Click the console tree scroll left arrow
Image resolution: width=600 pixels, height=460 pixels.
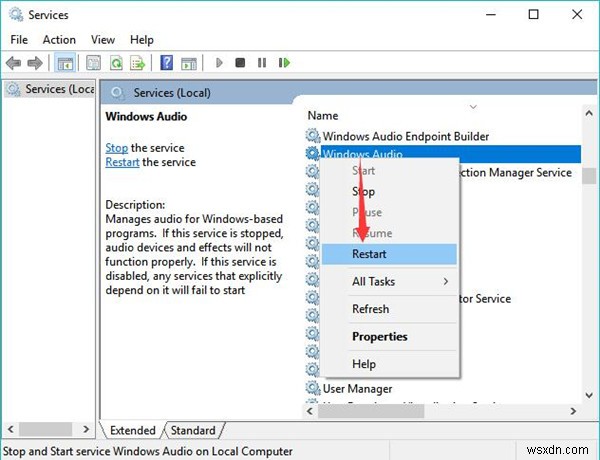[11, 429]
